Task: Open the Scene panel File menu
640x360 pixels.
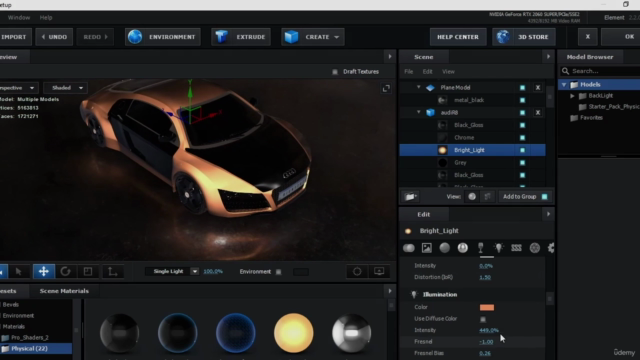Action: (x=409, y=72)
